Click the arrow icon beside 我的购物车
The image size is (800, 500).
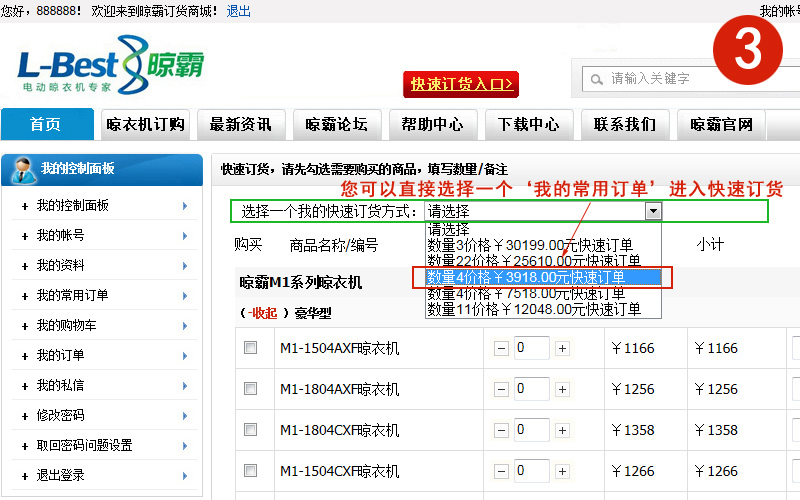(185, 326)
